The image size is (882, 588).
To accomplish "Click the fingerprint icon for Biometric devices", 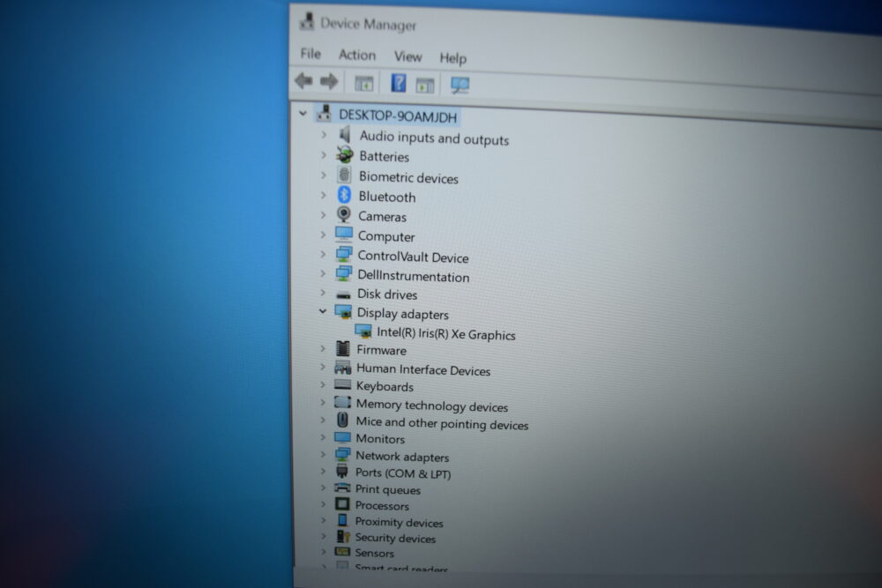I will tap(344, 175).
